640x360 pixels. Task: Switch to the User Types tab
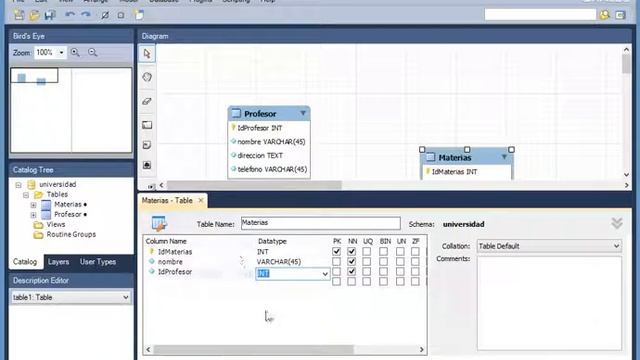click(98, 262)
